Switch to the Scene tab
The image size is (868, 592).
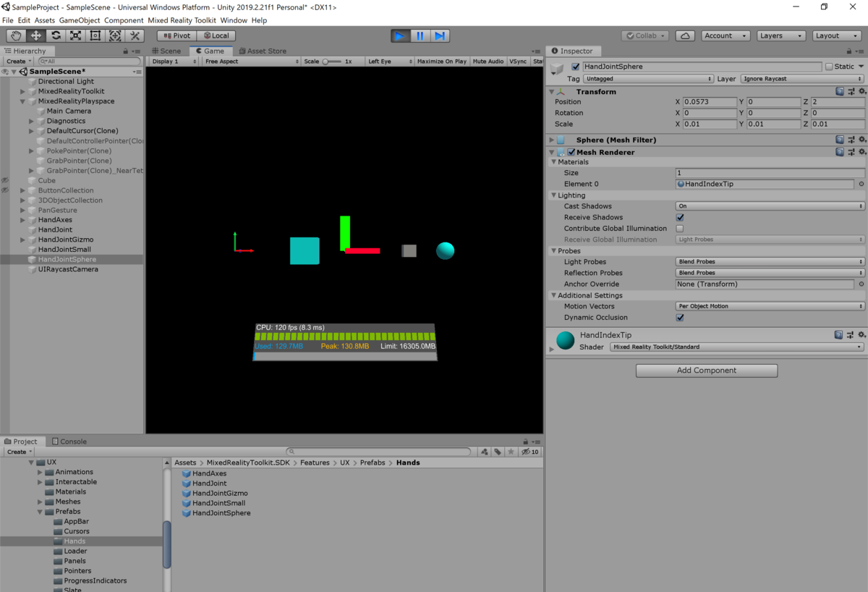click(x=166, y=51)
